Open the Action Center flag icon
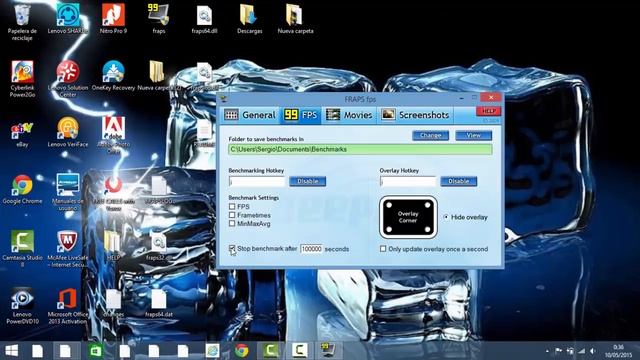640x360 pixels. [x=558, y=351]
